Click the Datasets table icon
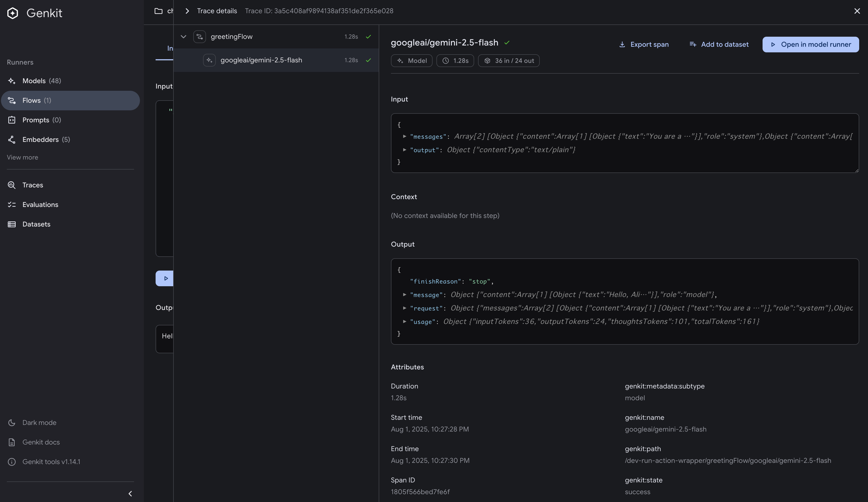 tap(12, 224)
